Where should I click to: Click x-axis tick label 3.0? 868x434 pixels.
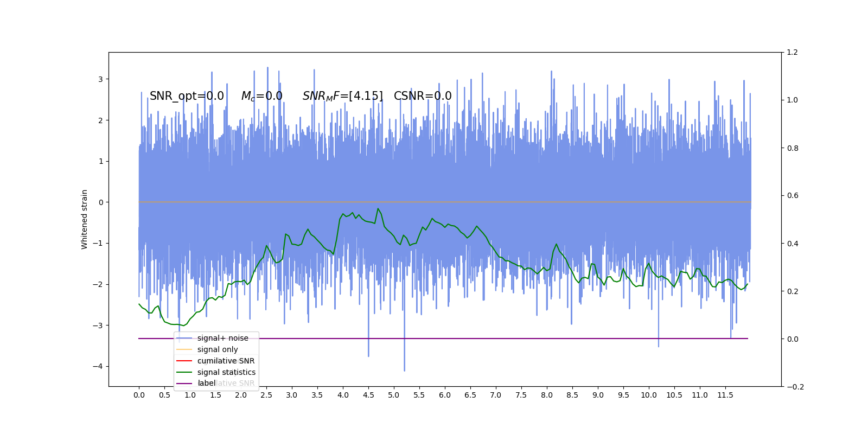(x=292, y=395)
